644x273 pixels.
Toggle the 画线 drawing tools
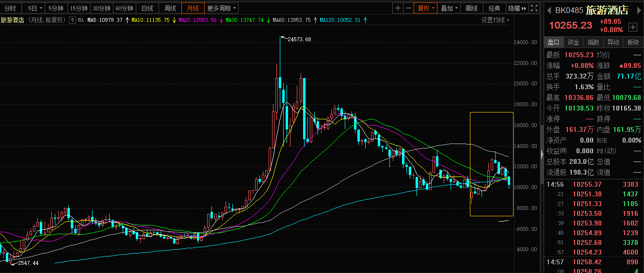[x=471, y=8]
